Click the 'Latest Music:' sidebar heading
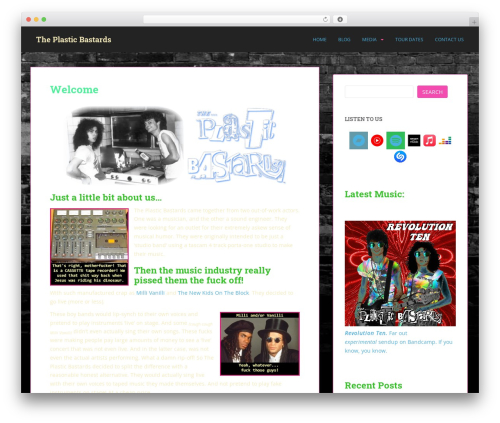 (374, 194)
